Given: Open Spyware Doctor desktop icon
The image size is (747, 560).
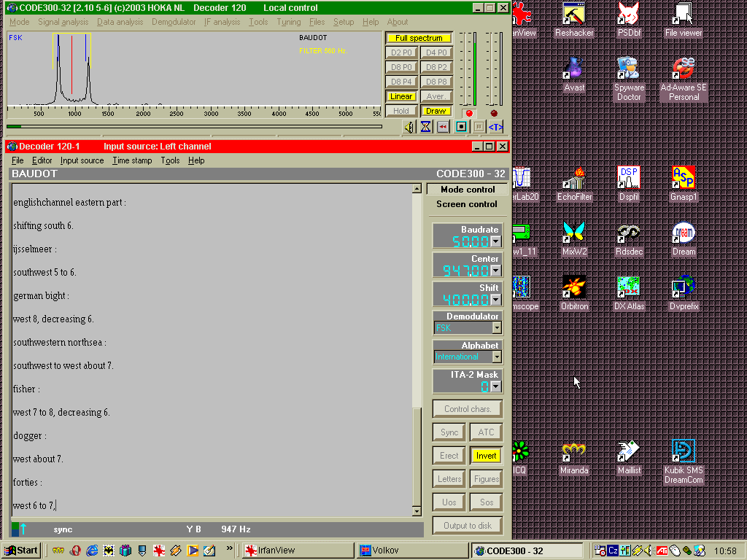Looking at the screenshot, I should [x=629, y=79].
